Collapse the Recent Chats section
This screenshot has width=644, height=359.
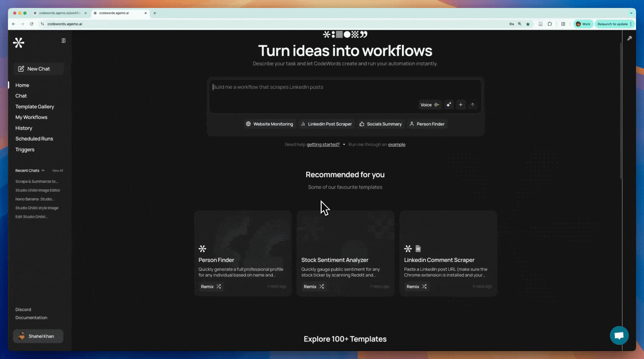43,171
